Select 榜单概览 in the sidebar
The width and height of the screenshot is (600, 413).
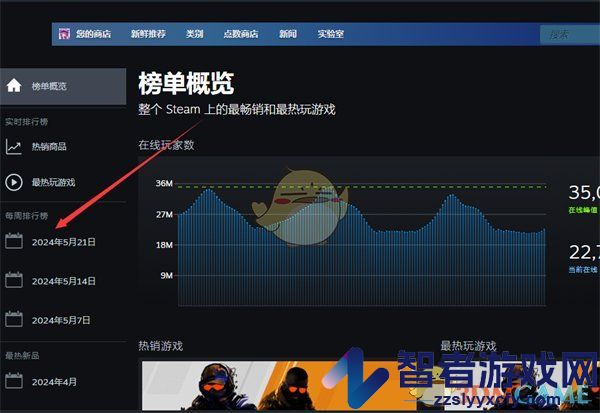click(63, 87)
